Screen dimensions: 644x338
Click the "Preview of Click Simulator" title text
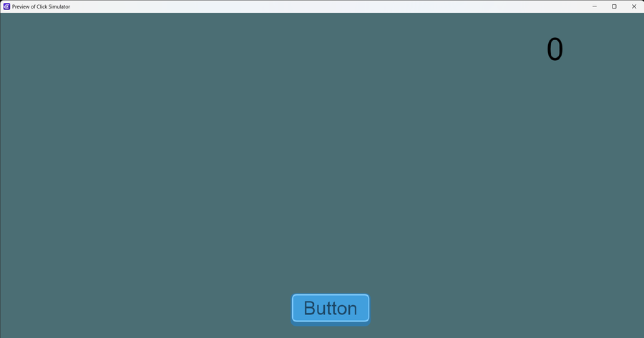[41, 6]
